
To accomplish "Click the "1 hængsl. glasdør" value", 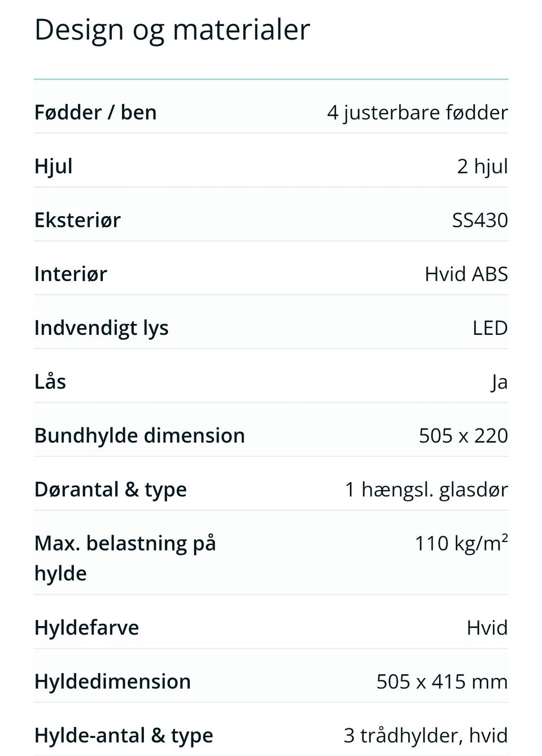I will coord(426,489).
